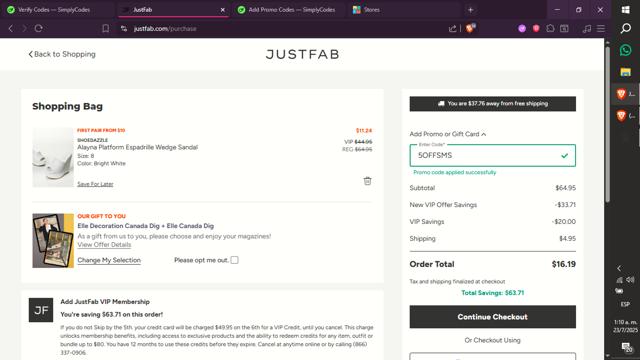This screenshot has width=640, height=360.
Task: Open the taskbar clock and date
Action: pyautogui.click(x=625, y=326)
